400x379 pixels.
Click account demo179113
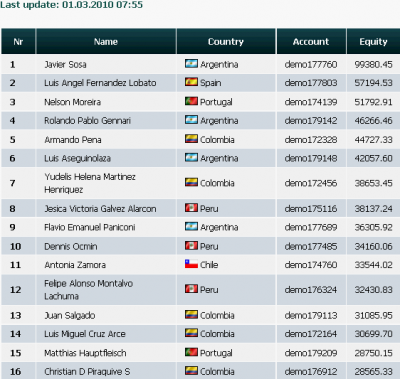(x=311, y=315)
